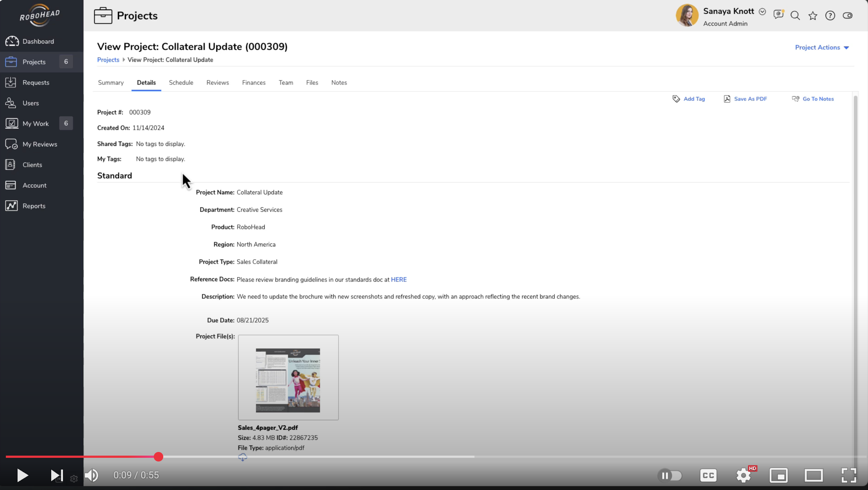The width and height of the screenshot is (868, 490).
Task: Click the Go To Notes icon
Action: tap(795, 99)
